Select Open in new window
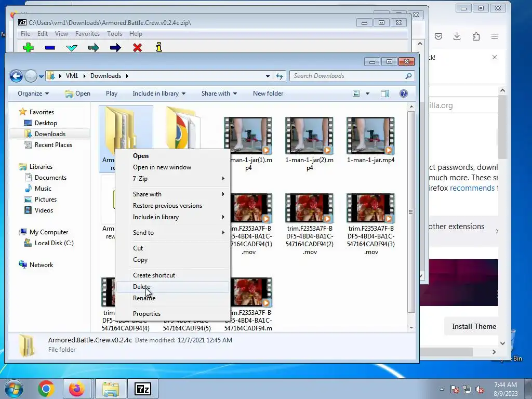The height and width of the screenshot is (399, 532). (x=172, y=167)
